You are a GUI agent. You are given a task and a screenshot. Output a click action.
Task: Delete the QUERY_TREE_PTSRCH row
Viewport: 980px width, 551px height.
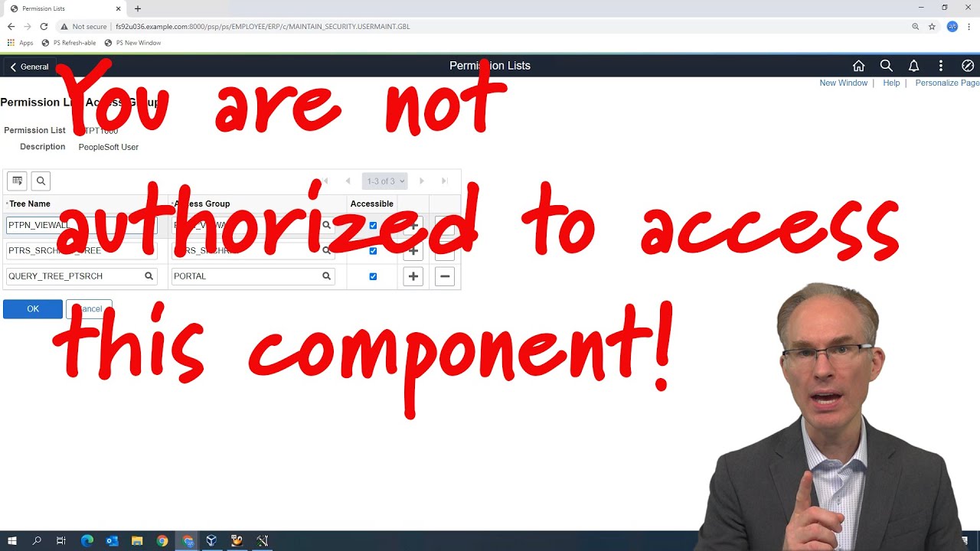coord(445,276)
